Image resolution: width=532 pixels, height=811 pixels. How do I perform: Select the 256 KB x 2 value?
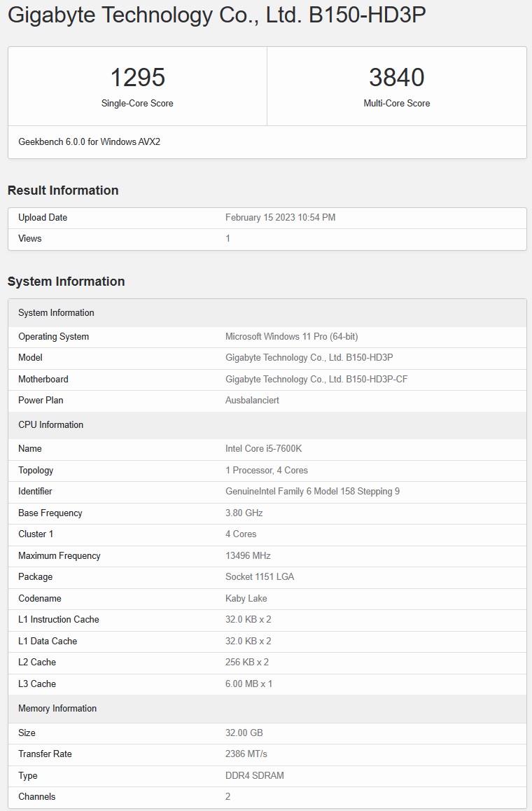pos(247,663)
